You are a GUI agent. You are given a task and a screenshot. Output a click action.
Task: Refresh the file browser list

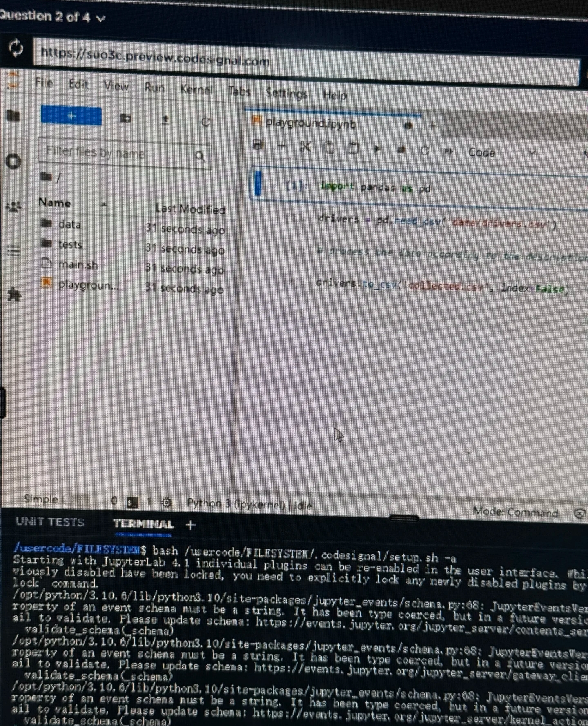(206, 122)
